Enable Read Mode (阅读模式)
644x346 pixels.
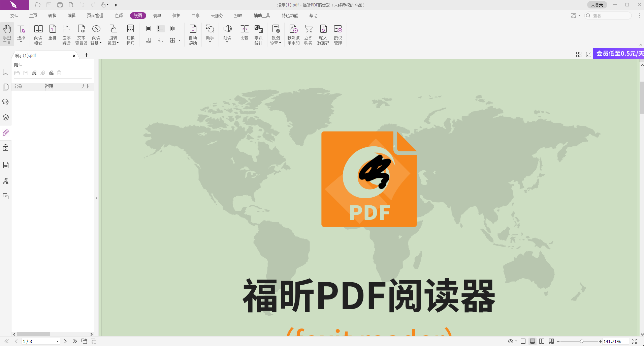pos(38,34)
